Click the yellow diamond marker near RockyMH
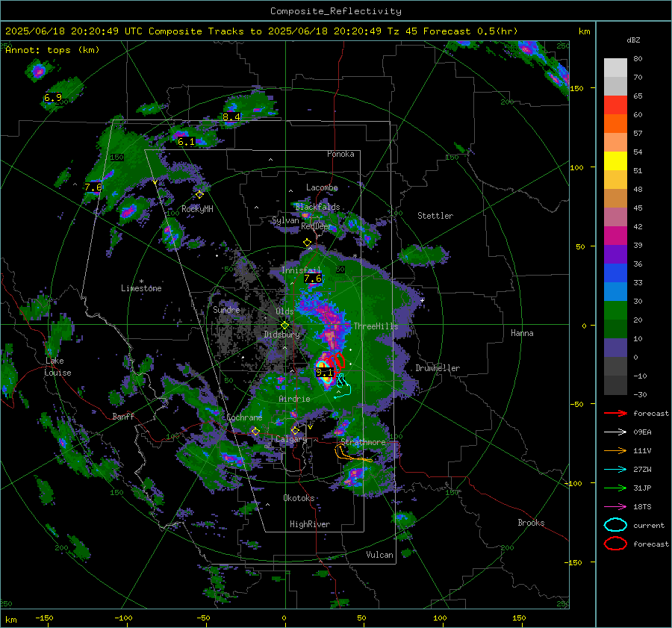 (x=199, y=195)
